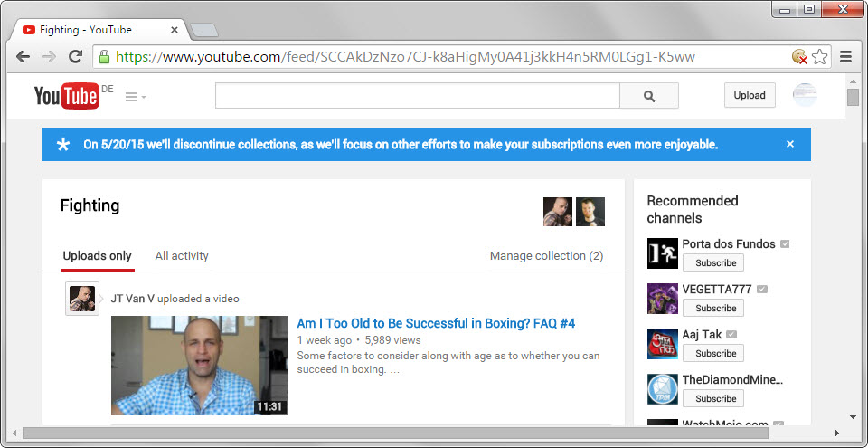Open the first channel thumbnail beside Fighting
868x448 pixels.
pos(558,212)
